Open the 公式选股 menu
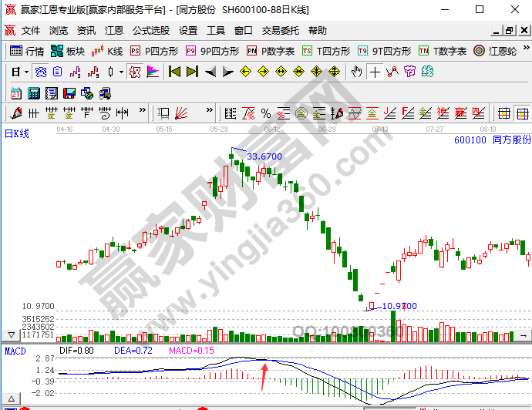The image size is (532, 410). [150, 31]
